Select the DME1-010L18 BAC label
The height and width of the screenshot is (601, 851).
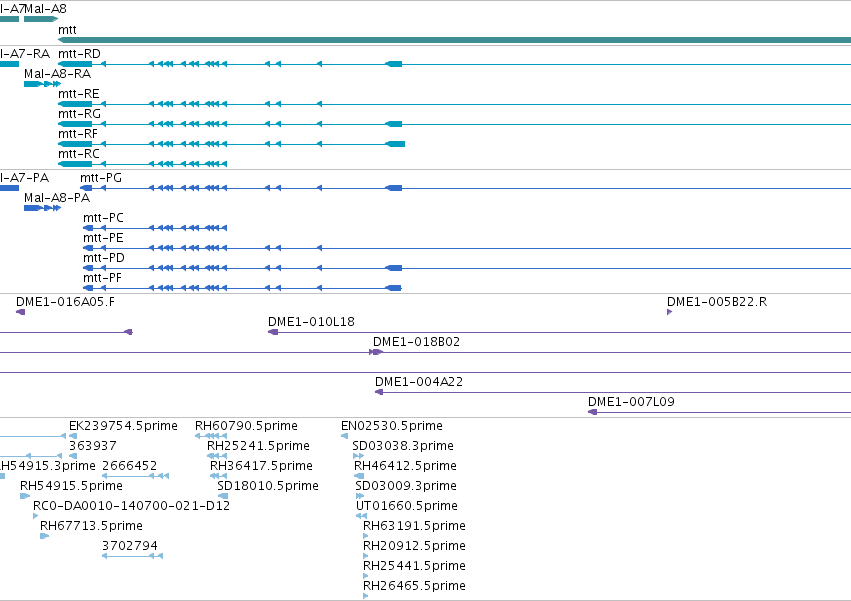click(312, 322)
